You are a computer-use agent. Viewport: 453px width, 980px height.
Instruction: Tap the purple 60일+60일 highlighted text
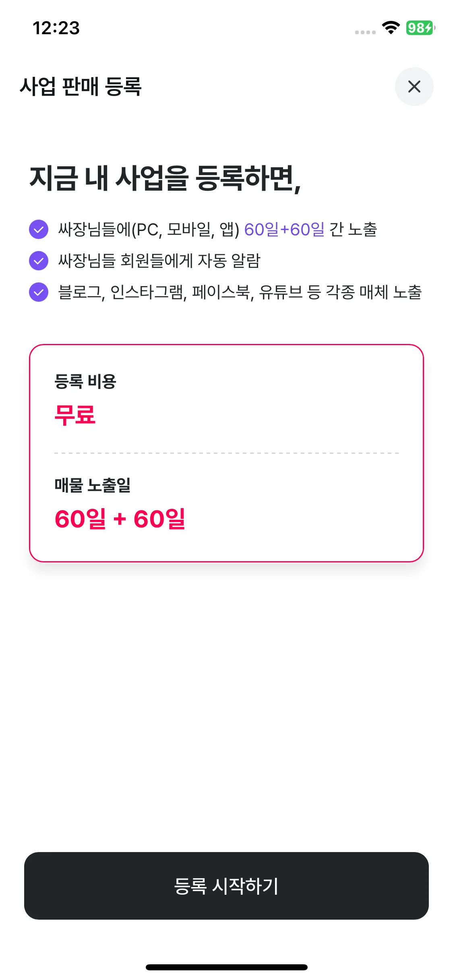pos(284,230)
